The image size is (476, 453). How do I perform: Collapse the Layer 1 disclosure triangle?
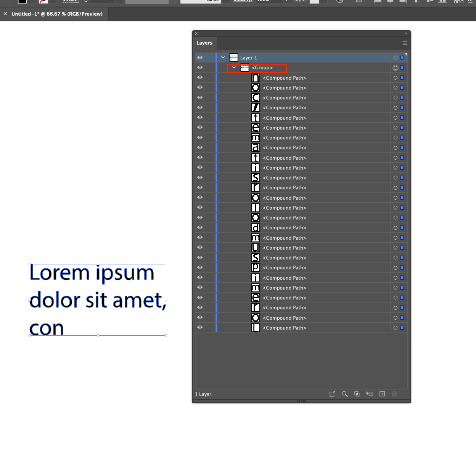[223, 57]
